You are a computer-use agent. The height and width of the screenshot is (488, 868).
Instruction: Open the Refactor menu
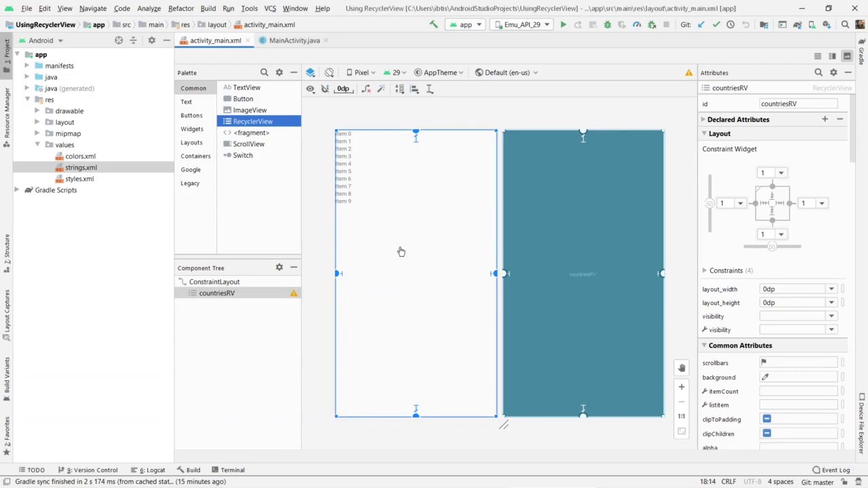coord(181,8)
